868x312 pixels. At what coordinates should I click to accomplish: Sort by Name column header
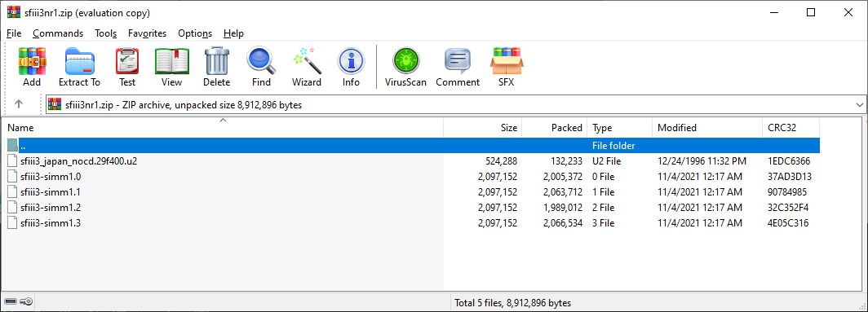[223, 128]
